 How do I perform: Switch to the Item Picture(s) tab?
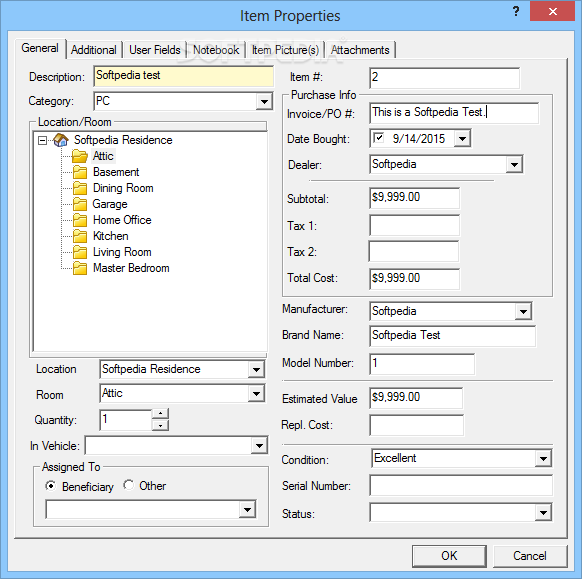tap(285, 50)
